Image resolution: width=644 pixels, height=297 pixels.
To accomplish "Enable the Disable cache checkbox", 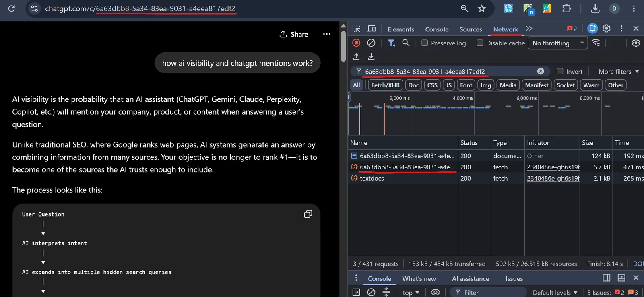I will (x=480, y=43).
